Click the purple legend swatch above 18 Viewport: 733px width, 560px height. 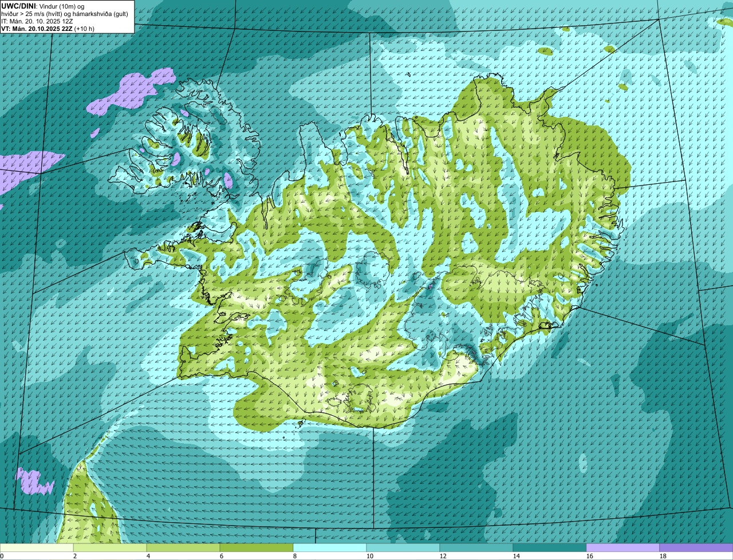point(696,547)
